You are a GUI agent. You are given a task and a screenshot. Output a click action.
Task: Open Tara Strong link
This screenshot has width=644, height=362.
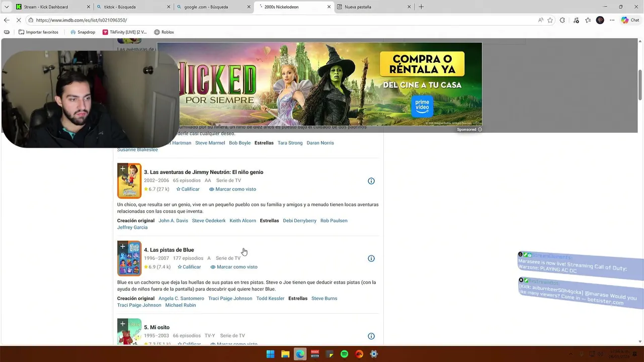coord(290,143)
